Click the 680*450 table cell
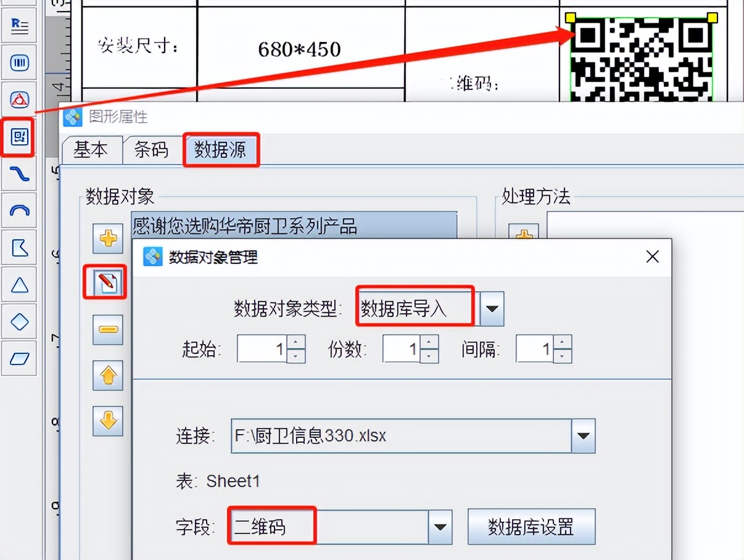This screenshot has height=560, width=744. click(300, 48)
